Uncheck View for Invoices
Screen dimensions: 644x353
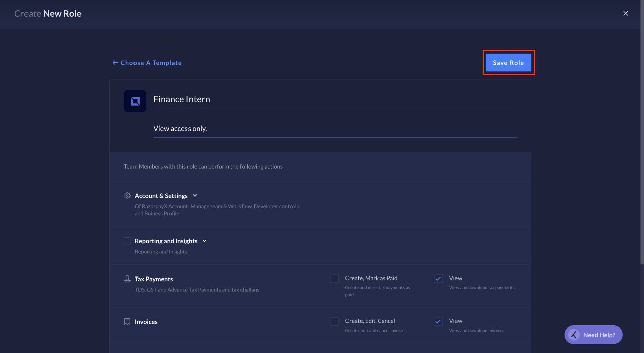[438, 321]
